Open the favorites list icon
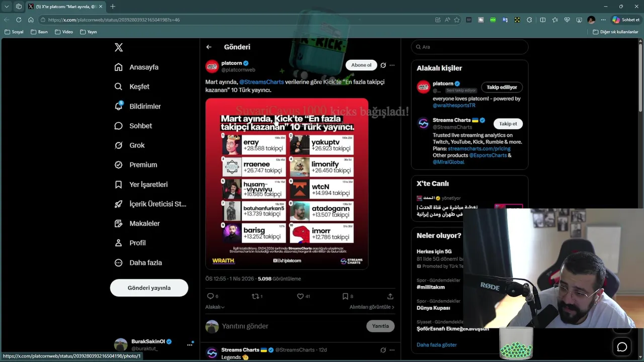 pos(555,20)
